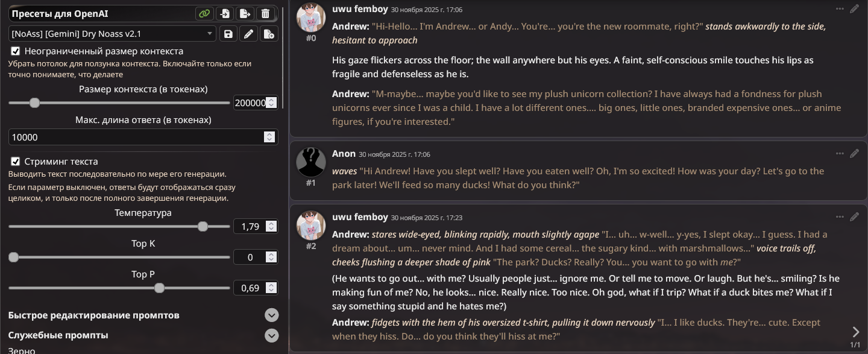Viewport: 868px width, 354px height.
Task: Edit Anon's message #1 with pencil icon
Action: 854,154
